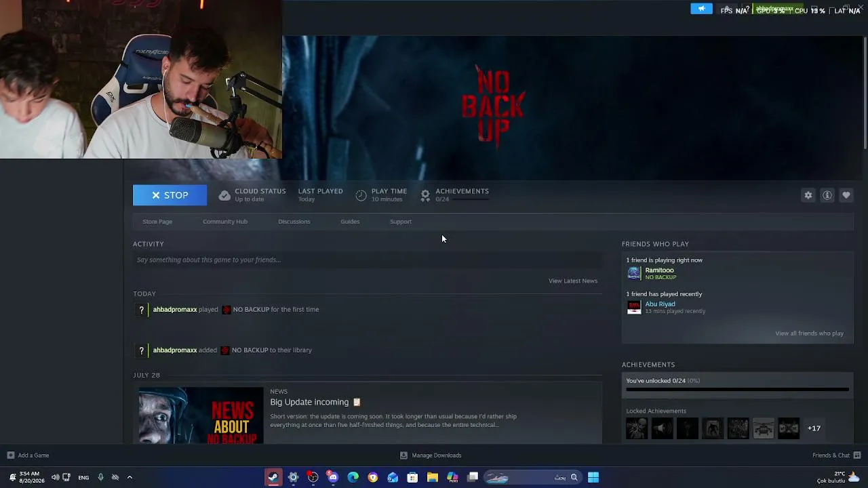
Task: Open ahbadpromaxx profile in played-first-time entry
Action: (175, 310)
